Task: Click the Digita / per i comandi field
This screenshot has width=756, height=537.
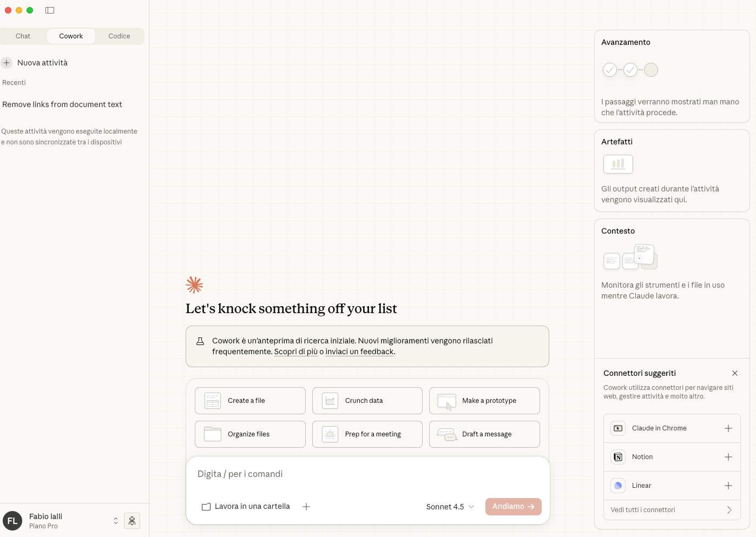Action: pyautogui.click(x=367, y=474)
